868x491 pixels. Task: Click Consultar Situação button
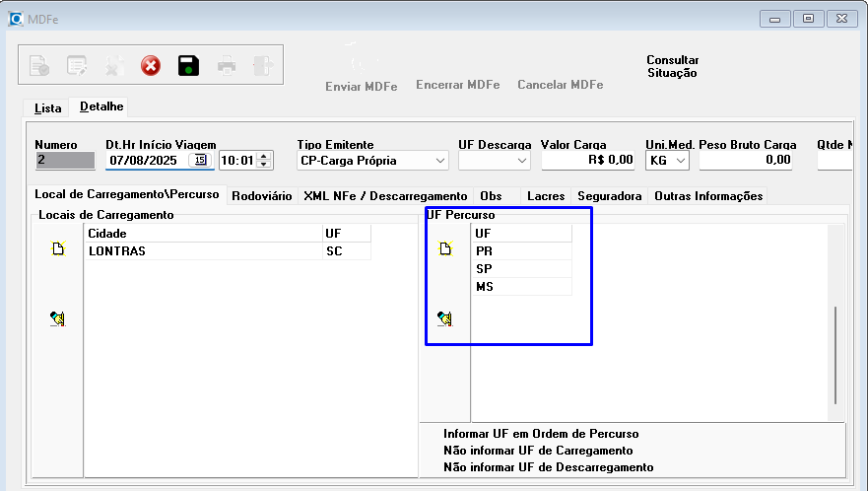click(x=672, y=66)
